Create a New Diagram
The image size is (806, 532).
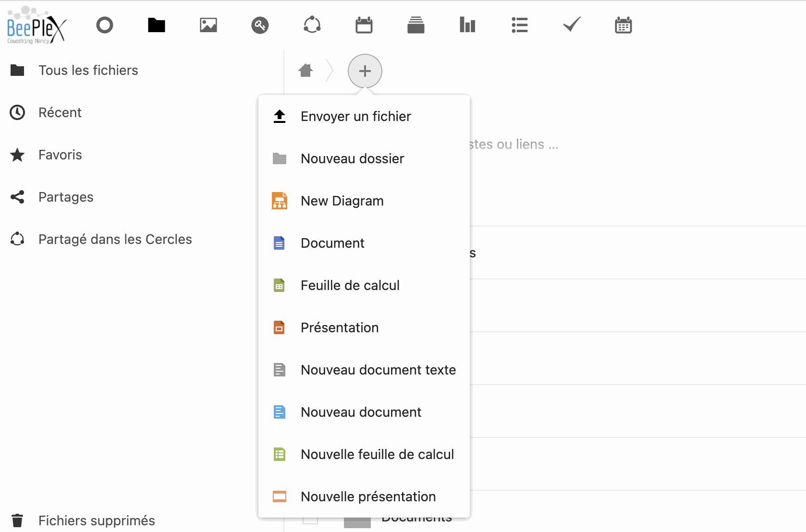coord(342,201)
